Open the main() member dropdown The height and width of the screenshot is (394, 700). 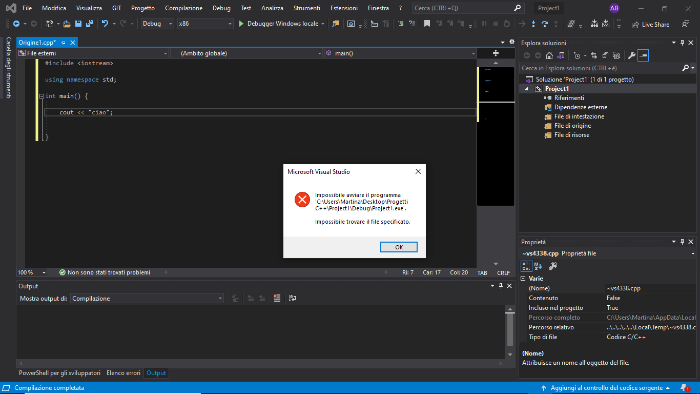[400, 53]
